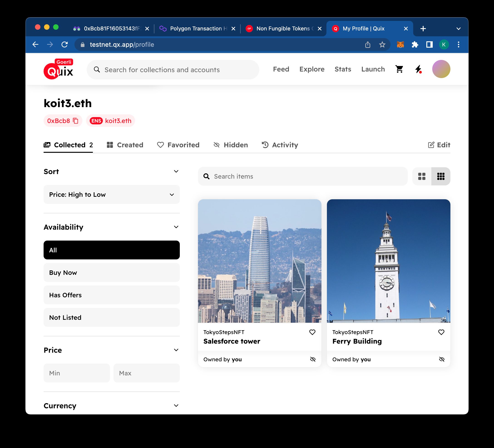The image size is (494, 448).
Task: Favorite the Salesforce tower NFT
Action: tap(312, 332)
